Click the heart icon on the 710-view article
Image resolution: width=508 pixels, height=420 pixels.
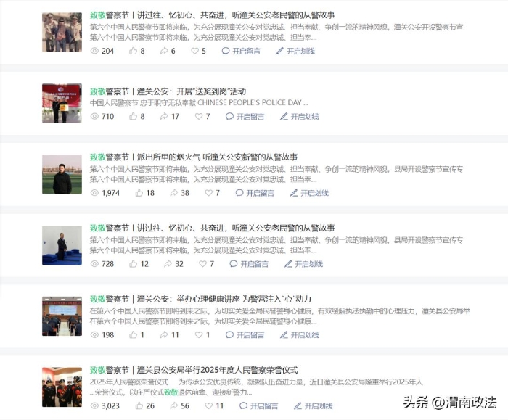[x=199, y=116]
